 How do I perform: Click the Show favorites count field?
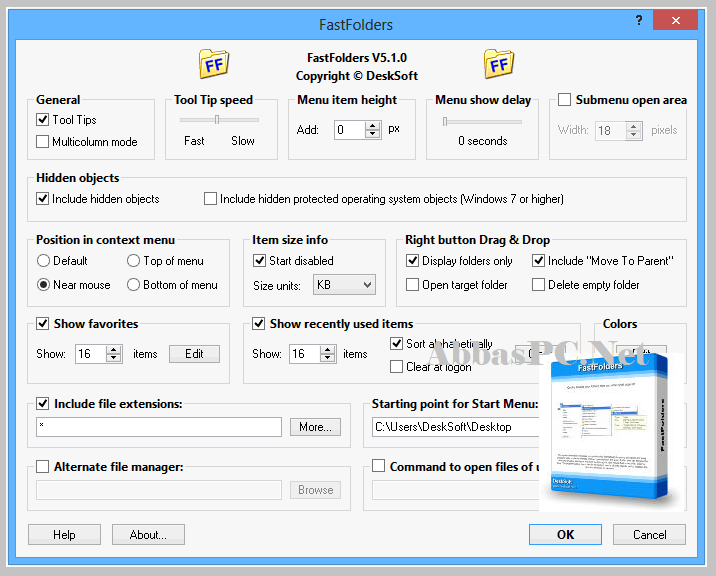(x=91, y=354)
